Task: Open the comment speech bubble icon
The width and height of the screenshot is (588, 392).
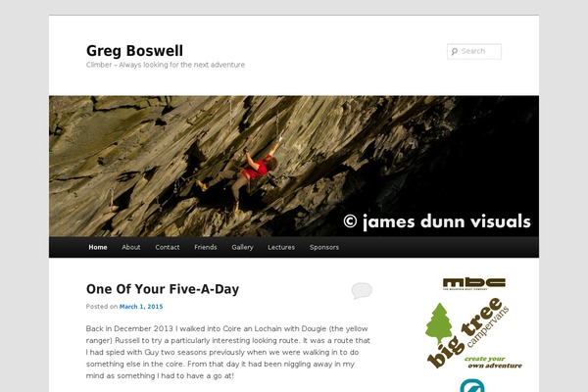Action: point(362,290)
